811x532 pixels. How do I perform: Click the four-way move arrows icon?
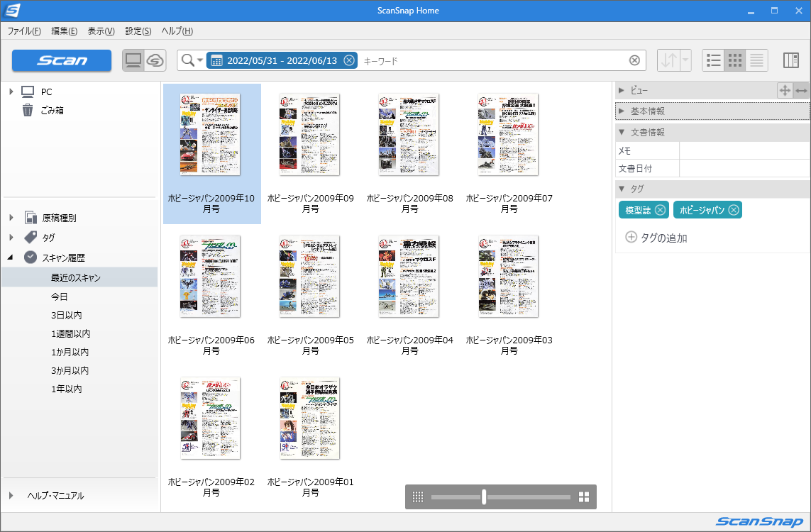click(785, 91)
